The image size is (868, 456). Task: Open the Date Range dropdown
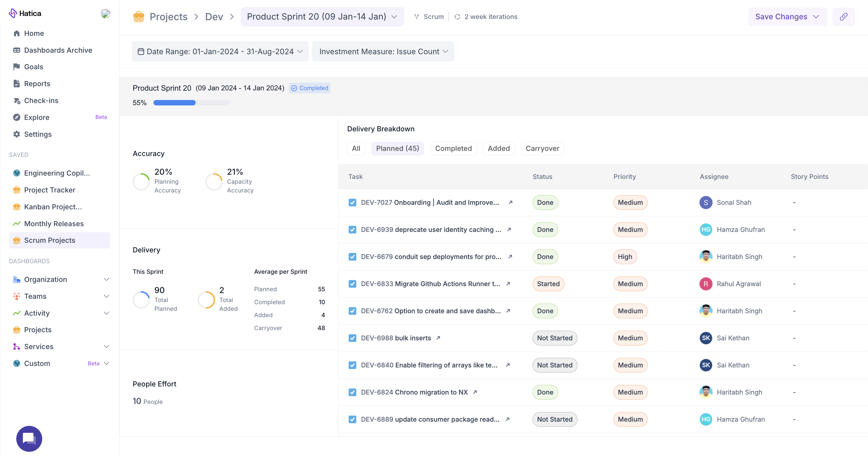[x=220, y=52]
